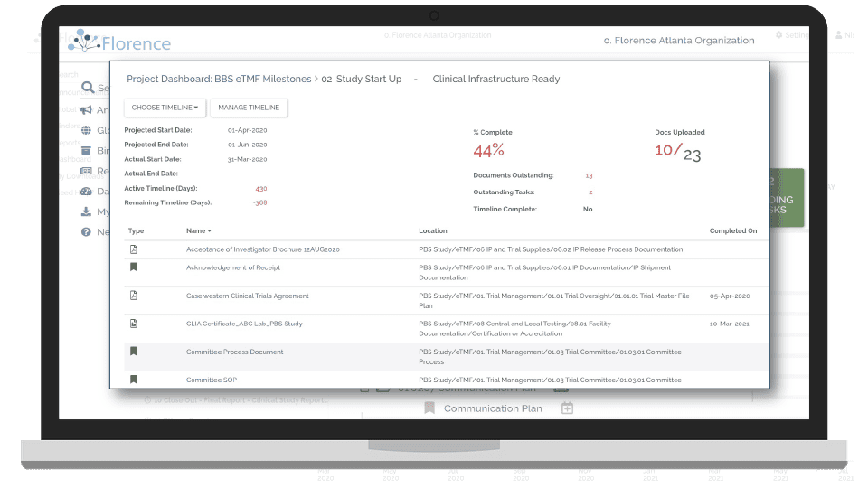Click file icon for CLIA Certificate row
Screen dimensions: 868x488
[x=134, y=324]
